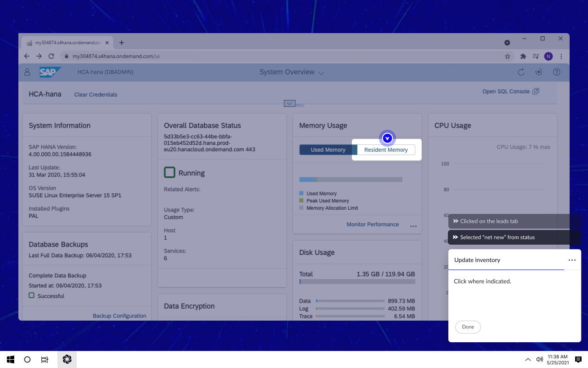Reload the page in Chrome
Image resolution: width=588 pixels, height=368 pixels.
[x=51, y=56]
